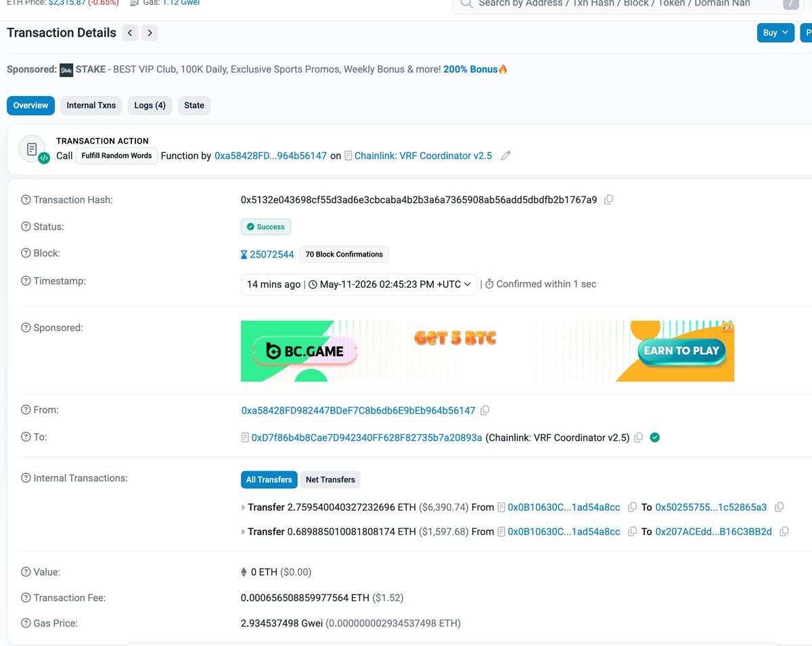Viewport: 812px width, 646px height.
Task: Copy 0x207ACEdd...B16C3BB2d recipient address
Action: [784, 532]
